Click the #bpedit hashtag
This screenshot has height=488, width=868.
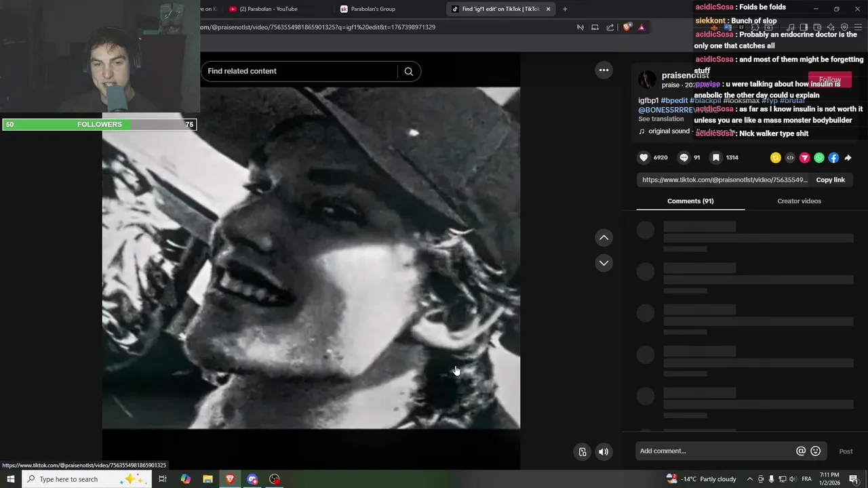(674, 101)
